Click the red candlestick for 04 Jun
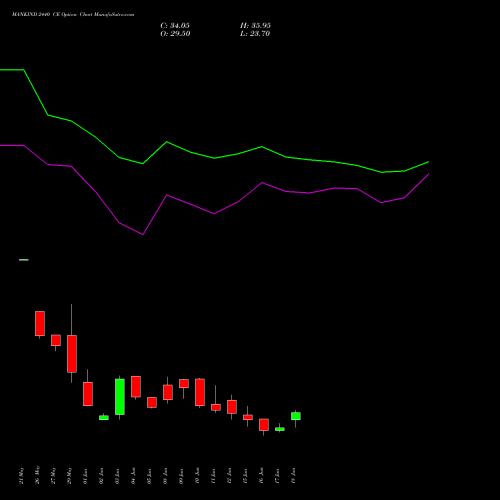500x500 pixels. click(x=136, y=387)
